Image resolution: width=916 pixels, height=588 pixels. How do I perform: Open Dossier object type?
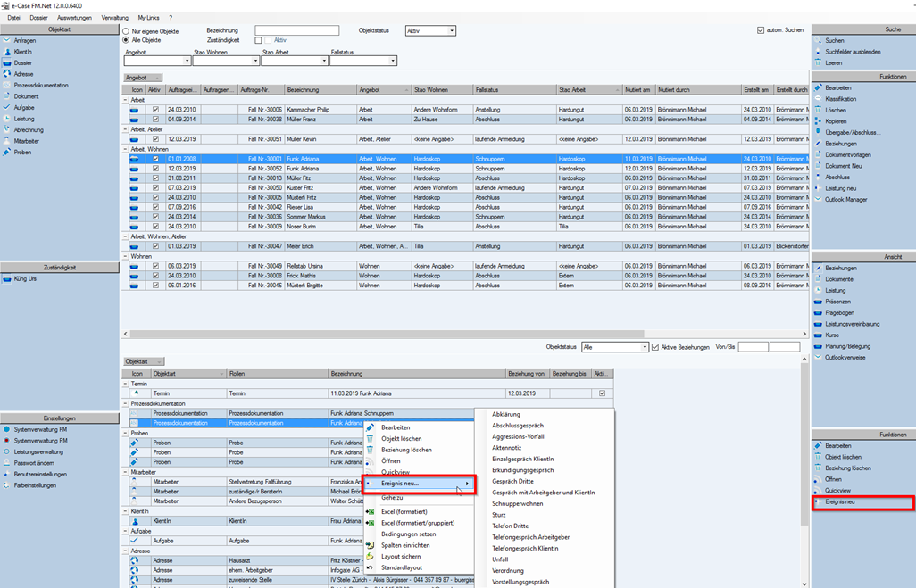pyautogui.click(x=23, y=62)
